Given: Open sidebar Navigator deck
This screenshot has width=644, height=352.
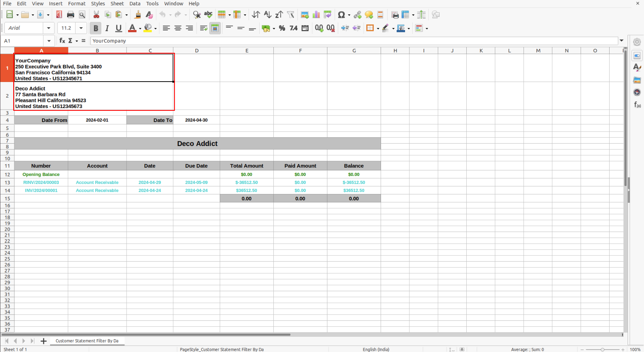Looking at the screenshot, I should 637,92.
